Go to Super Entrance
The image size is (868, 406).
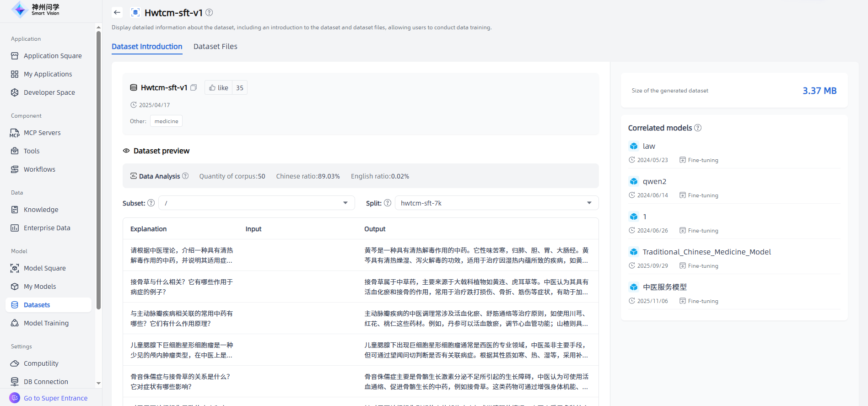55,398
